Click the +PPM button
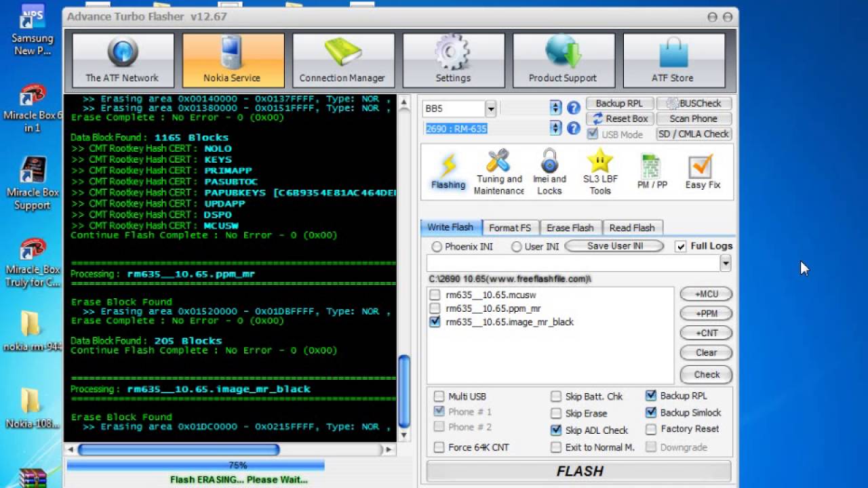868x488 pixels. click(707, 314)
